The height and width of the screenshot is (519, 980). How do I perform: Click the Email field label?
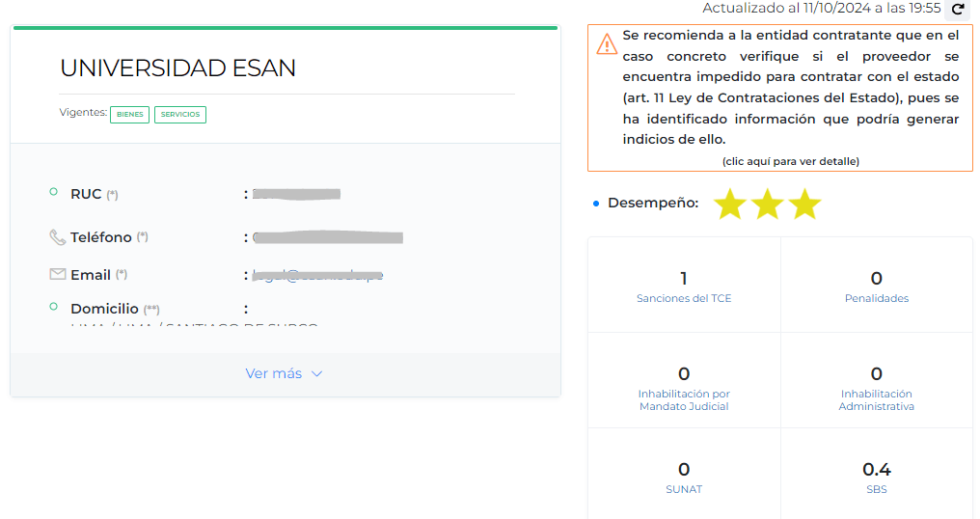point(91,275)
